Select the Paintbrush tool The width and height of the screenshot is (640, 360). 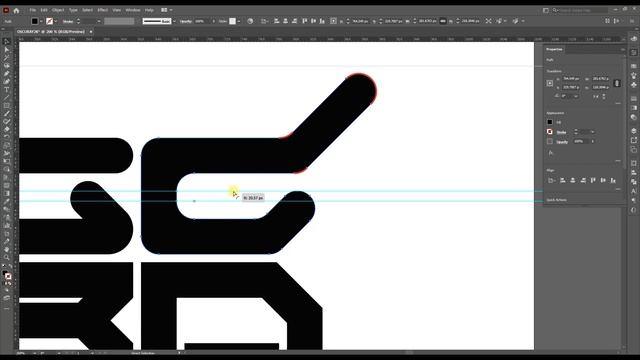pyautogui.click(x=7, y=113)
